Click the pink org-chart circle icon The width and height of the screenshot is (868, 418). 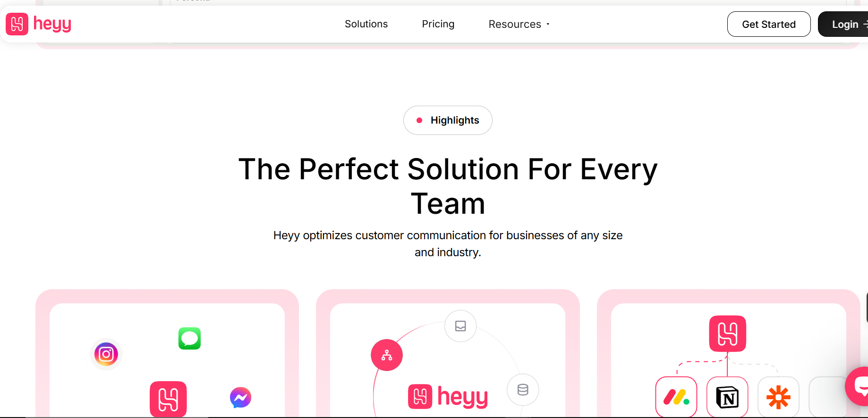(x=387, y=355)
